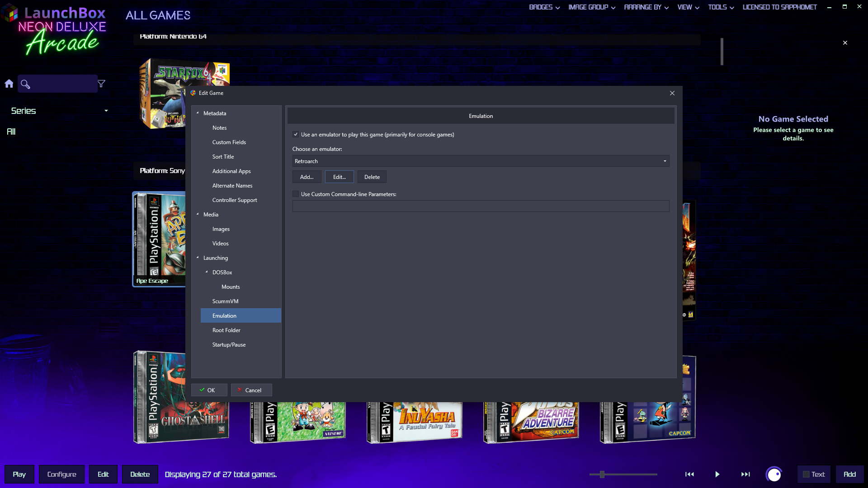Viewport: 868px width, 488px height.
Task: Collapse the Media tree node
Action: pyautogui.click(x=198, y=214)
